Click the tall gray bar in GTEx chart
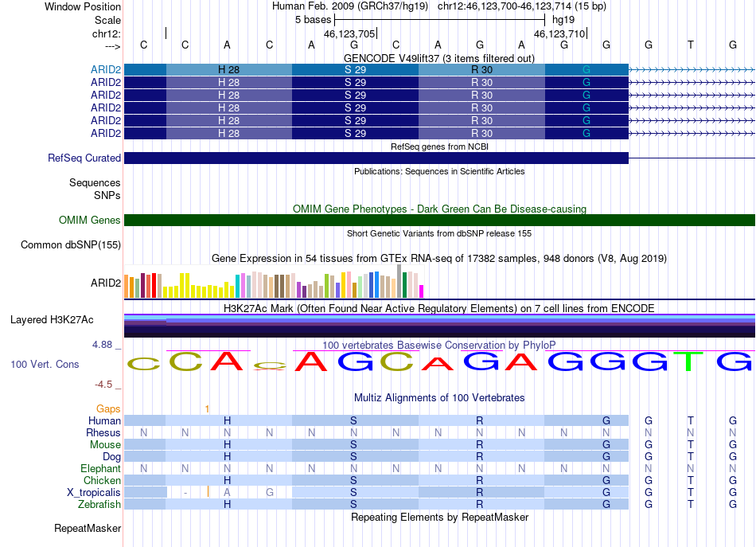 click(399, 281)
